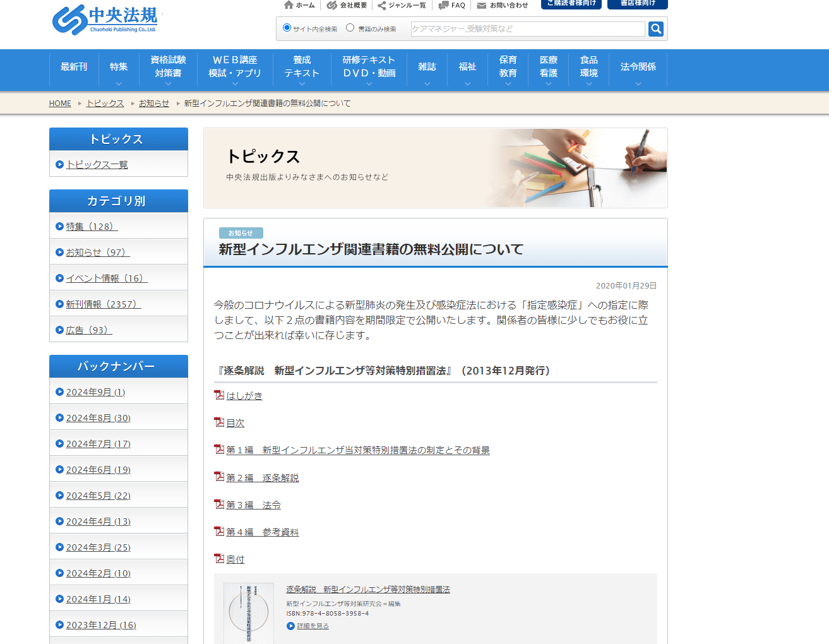Screen dimensions: 829x644
Task: Click the magnifying glass search button
Action: 656,29
